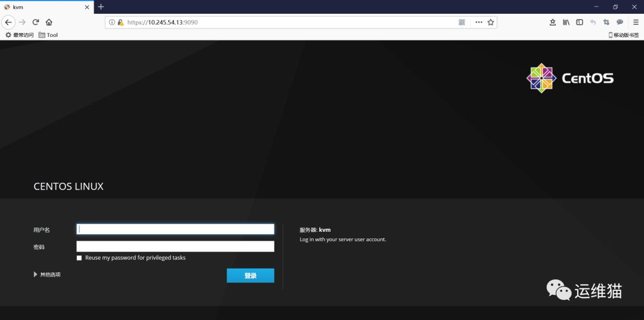Focus the 密码 password field

click(x=175, y=246)
